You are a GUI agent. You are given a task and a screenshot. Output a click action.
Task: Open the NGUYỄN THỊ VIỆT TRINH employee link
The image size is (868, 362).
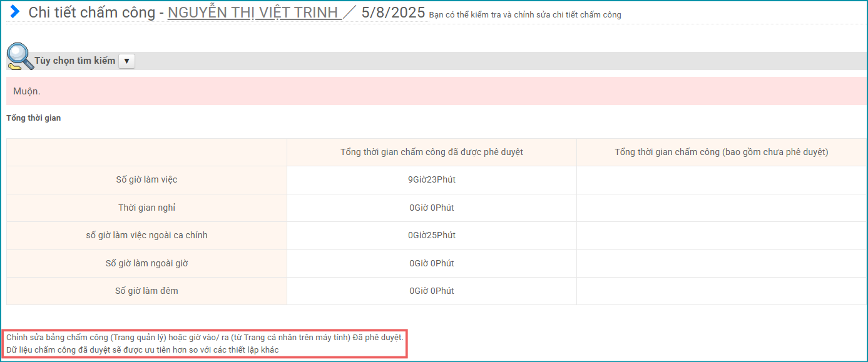pos(254,13)
